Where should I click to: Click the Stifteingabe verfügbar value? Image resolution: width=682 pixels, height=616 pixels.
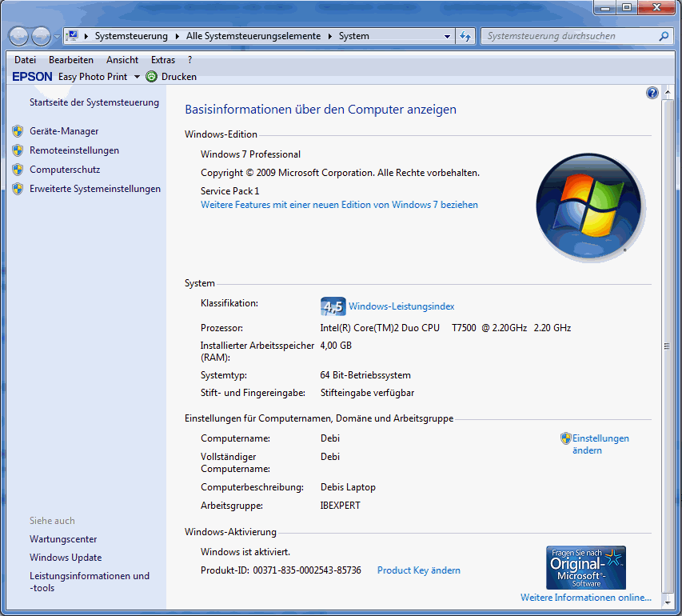(x=367, y=393)
